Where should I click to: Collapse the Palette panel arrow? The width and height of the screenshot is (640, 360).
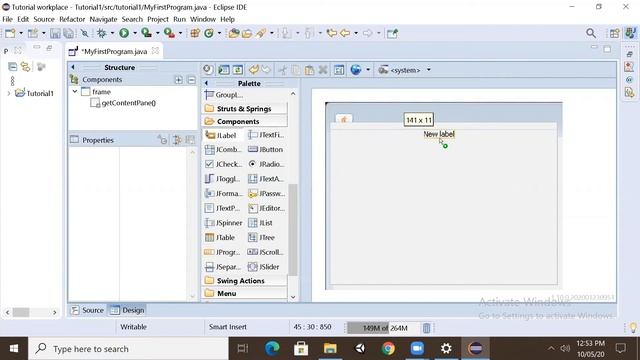(207, 83)
